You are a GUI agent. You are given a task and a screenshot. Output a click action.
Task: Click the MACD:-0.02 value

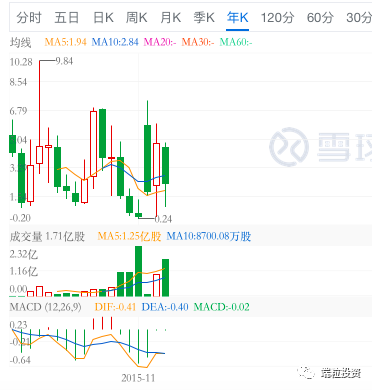222,307
